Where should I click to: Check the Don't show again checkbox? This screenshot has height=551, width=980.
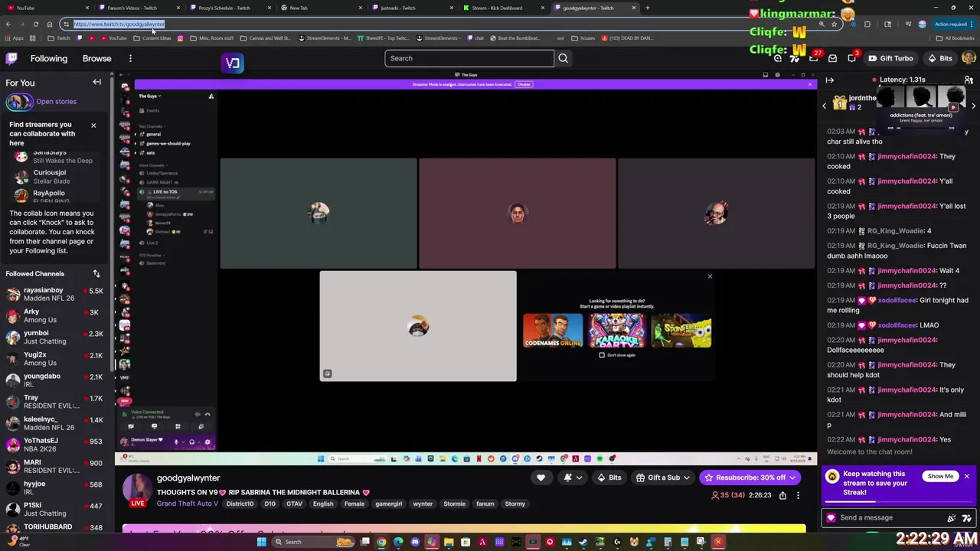click(x=602, y=355)
